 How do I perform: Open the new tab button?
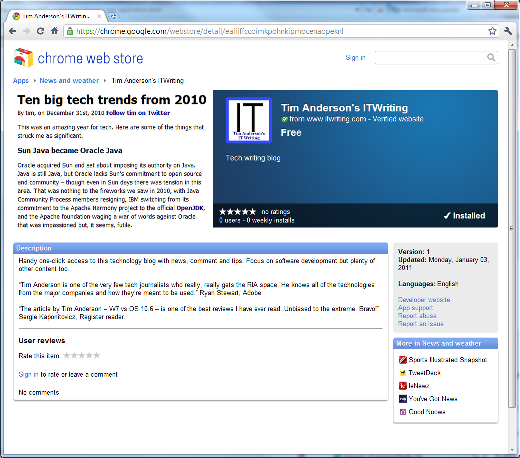(113, 16)
